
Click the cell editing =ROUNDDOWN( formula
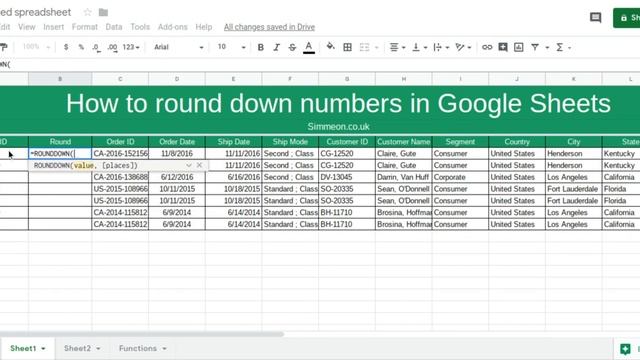click(60, 153)
